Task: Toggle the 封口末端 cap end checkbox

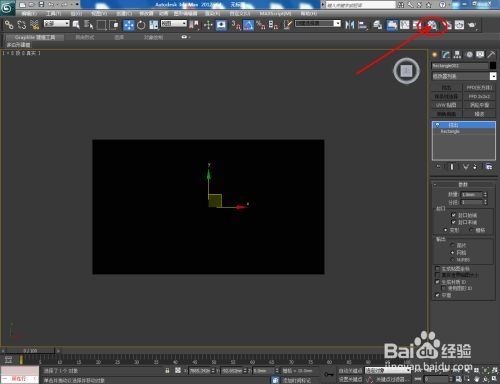Action: click(453, 222)
